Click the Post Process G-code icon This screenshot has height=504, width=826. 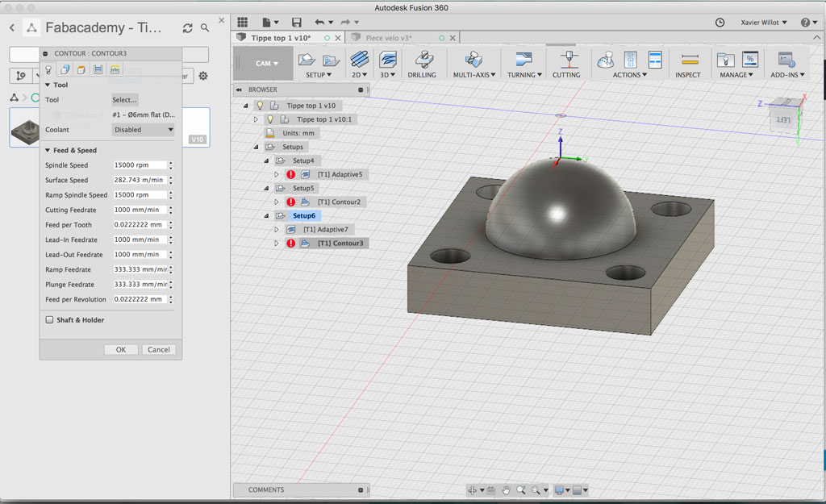tap(631, 60)
